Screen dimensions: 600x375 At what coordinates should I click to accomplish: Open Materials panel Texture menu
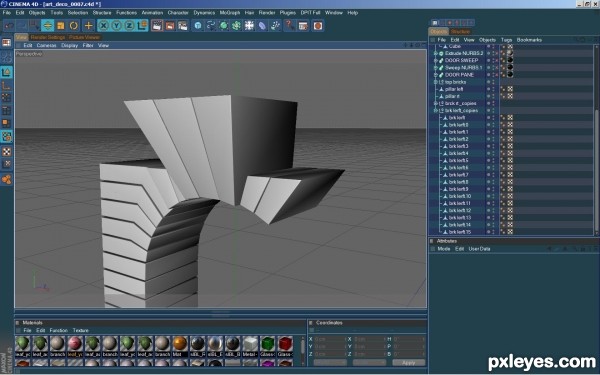point(81,330)
